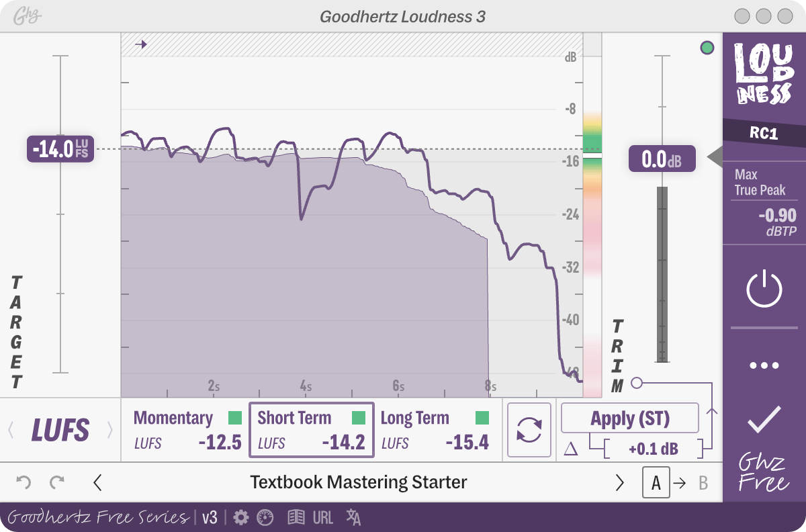
Task: Click the -0.90 dBTP max true peak readout
Action: point(777,223)
